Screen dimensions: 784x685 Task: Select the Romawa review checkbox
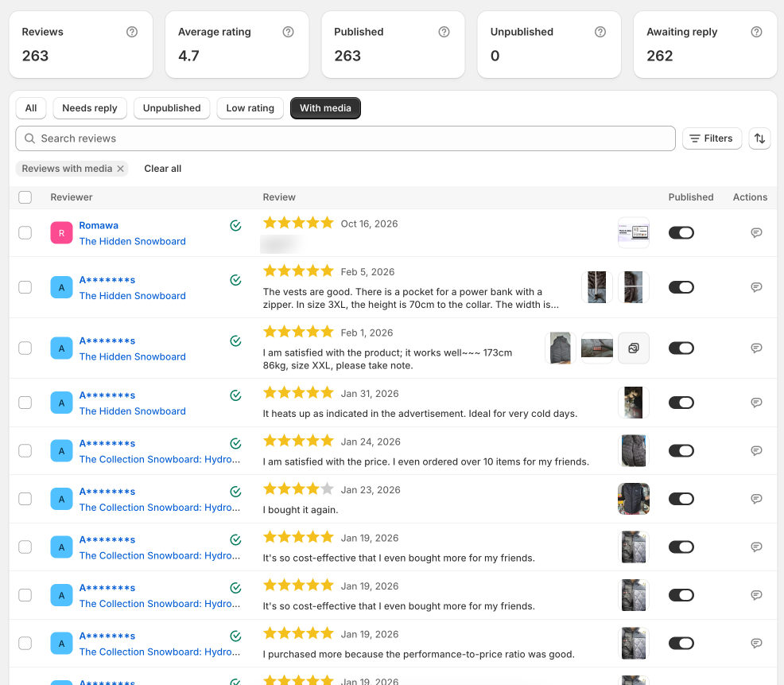pyautogui.click(x=25, y=232)
